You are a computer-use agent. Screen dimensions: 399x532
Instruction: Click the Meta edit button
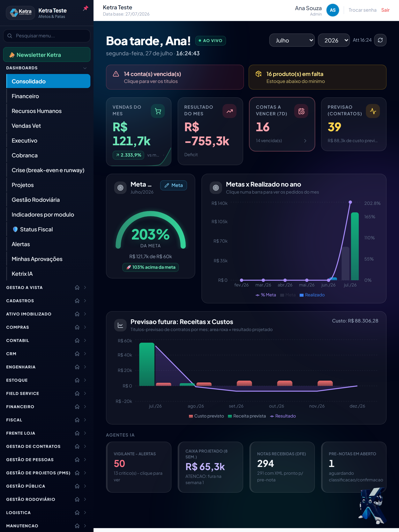coord(174,185)
